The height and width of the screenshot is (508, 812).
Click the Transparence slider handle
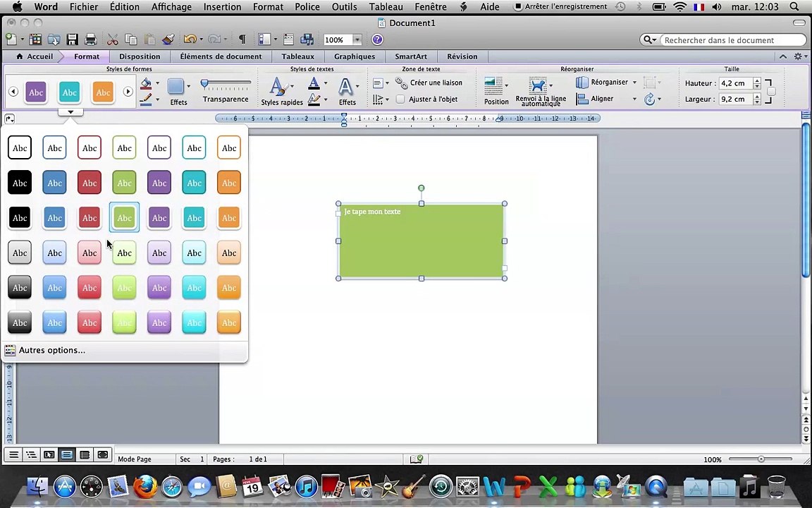(204, 84)
